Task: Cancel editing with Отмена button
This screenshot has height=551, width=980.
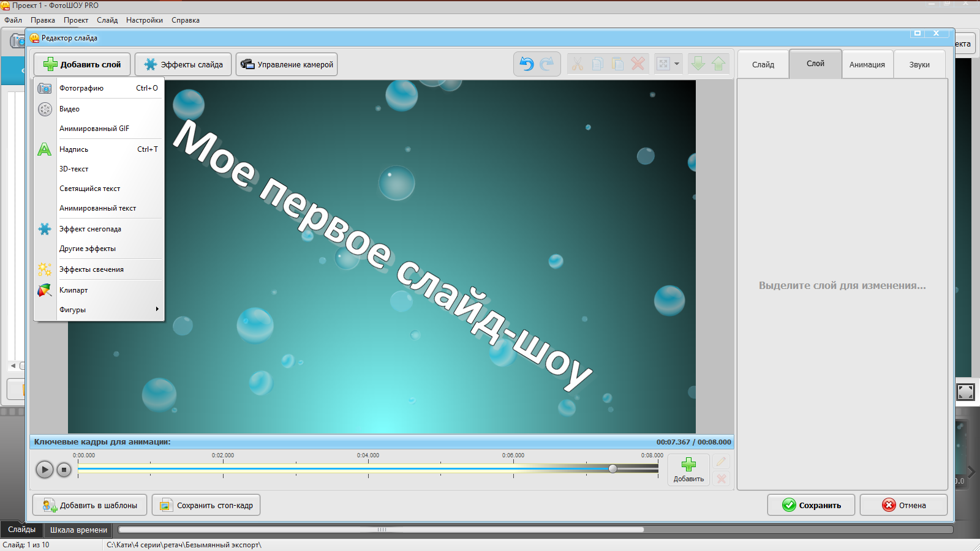Action: click(x=903, y=505)
